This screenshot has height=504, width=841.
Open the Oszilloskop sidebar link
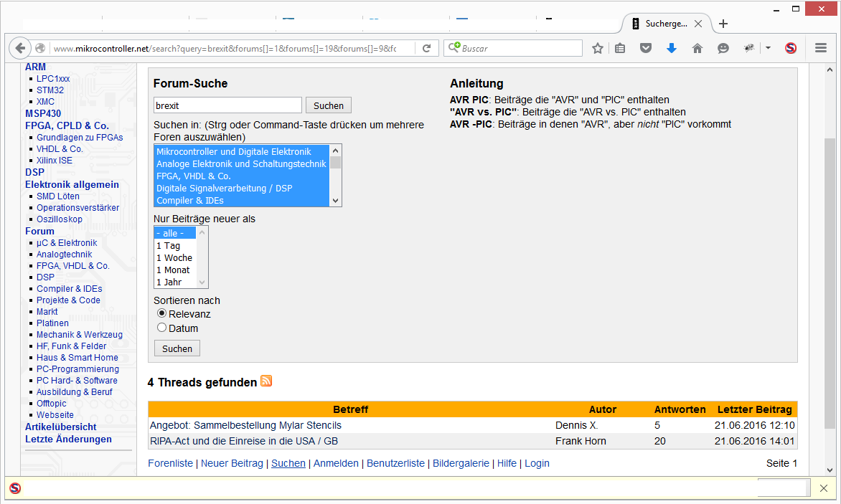point(60,219)
